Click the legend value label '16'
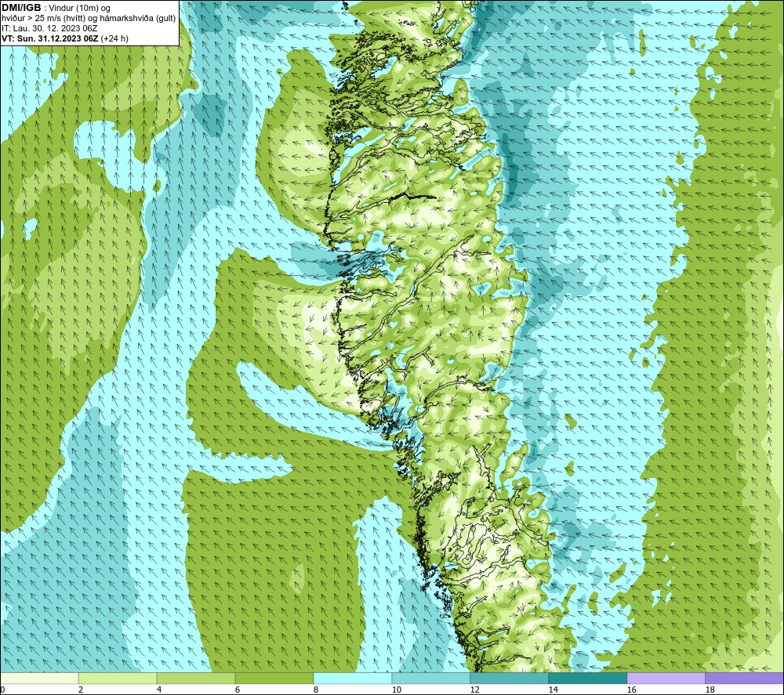 [x=631, y=690]
